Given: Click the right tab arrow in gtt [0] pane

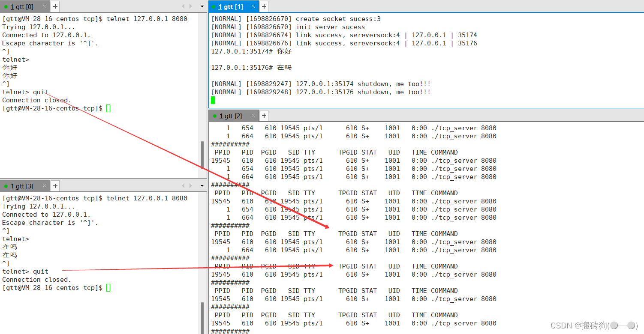Looking at the screenshot, I should pyautogui.click(x=191, y=6).
